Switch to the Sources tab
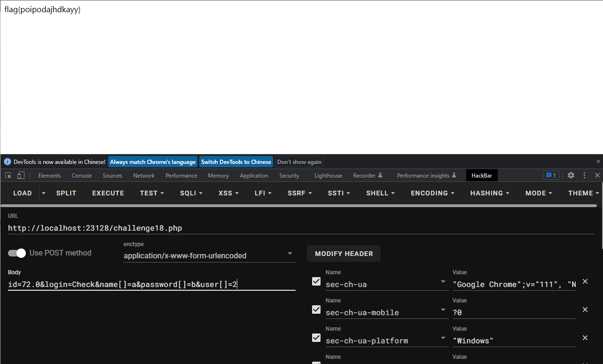 (112, 176)
